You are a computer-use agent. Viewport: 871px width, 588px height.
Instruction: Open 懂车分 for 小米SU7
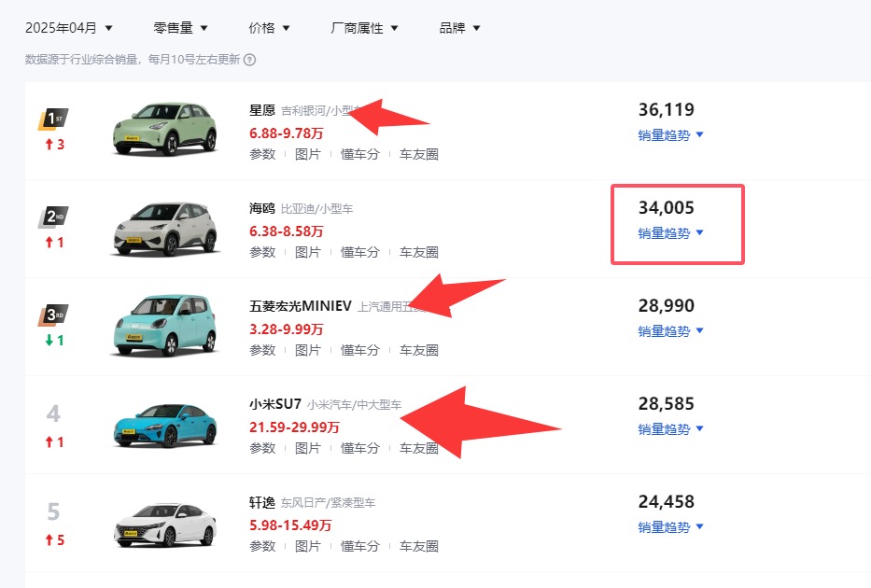(359, 448)
